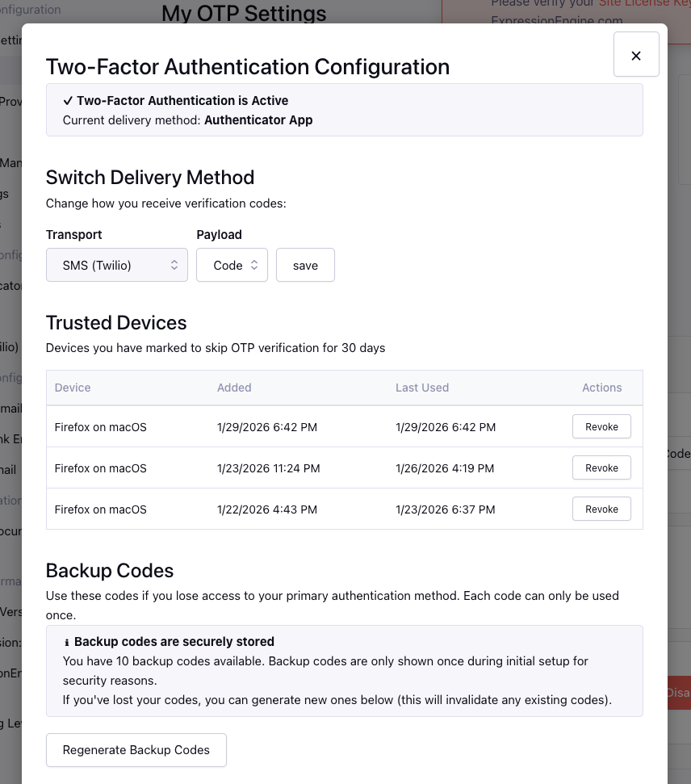The height and width of the screenshot is (784, 691).
Task: Click the Authenticator App delivery method text
Action: (258, 120)
